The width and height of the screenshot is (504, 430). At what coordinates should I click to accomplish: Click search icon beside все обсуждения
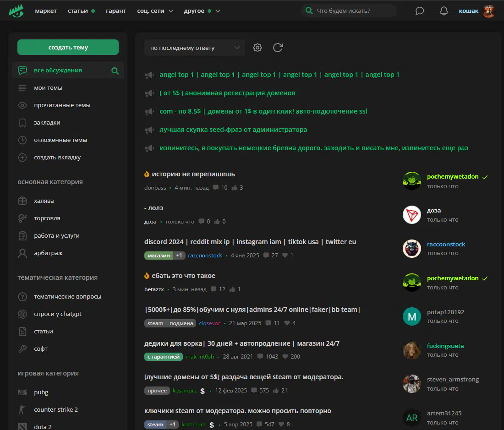(x=115, y=71)
